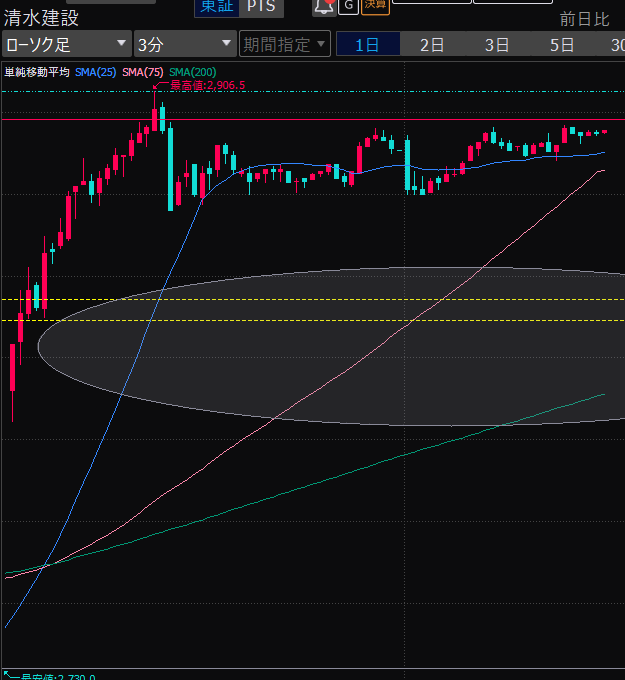Click the SMA(25) legend label
The width and height of the screenshot is (625, 680).
(96, 72)
